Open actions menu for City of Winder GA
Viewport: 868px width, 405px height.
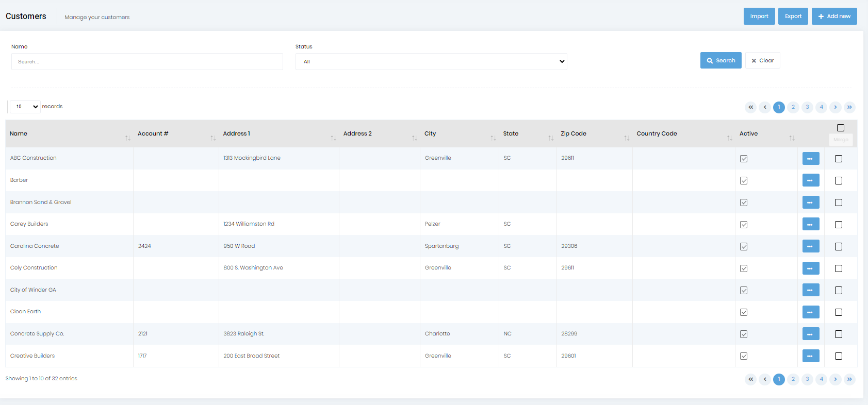click(811, 290)
